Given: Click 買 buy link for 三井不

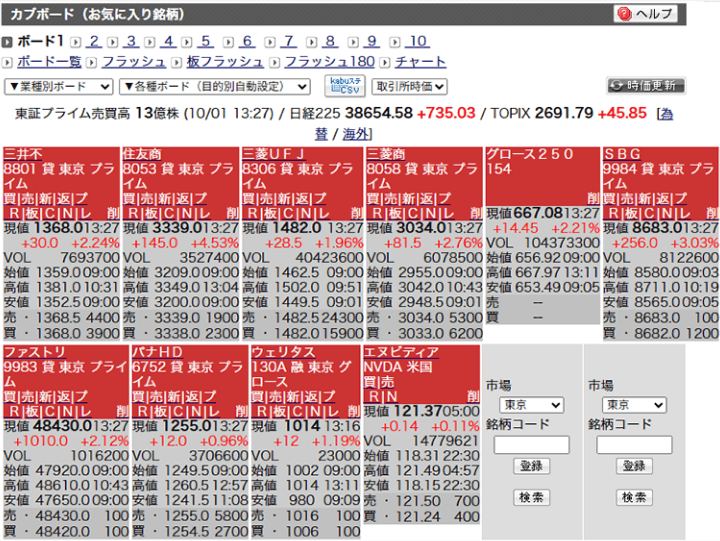Looking at the screenshot, I should [10, 198].
